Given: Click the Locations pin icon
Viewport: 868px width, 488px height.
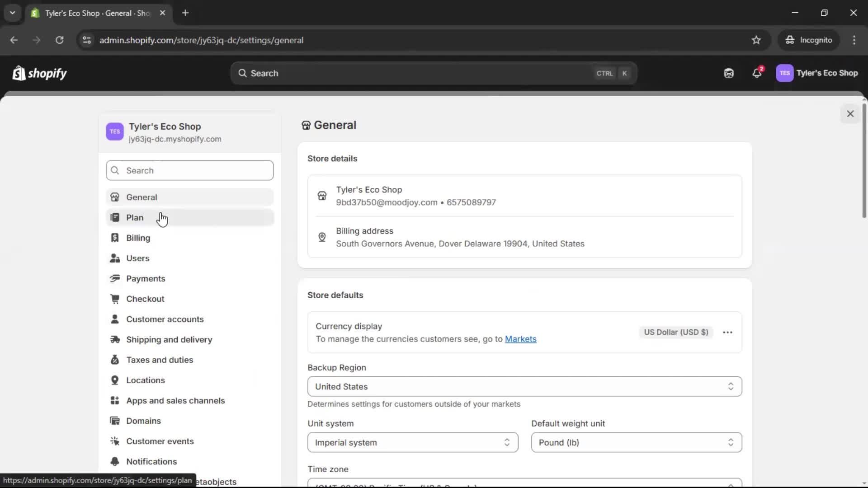Looking at the screenshot, I should click(x=115, y=380).
